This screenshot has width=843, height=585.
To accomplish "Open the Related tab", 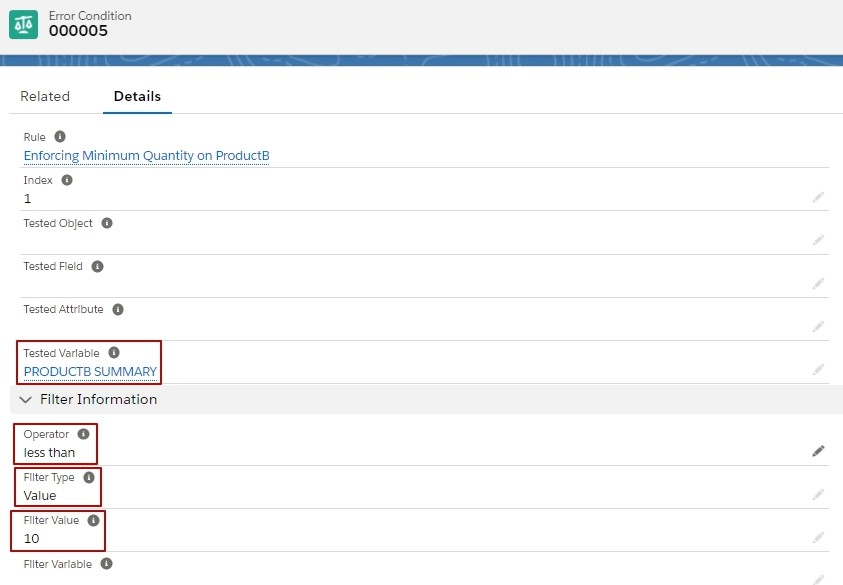I will coord(45,96).
